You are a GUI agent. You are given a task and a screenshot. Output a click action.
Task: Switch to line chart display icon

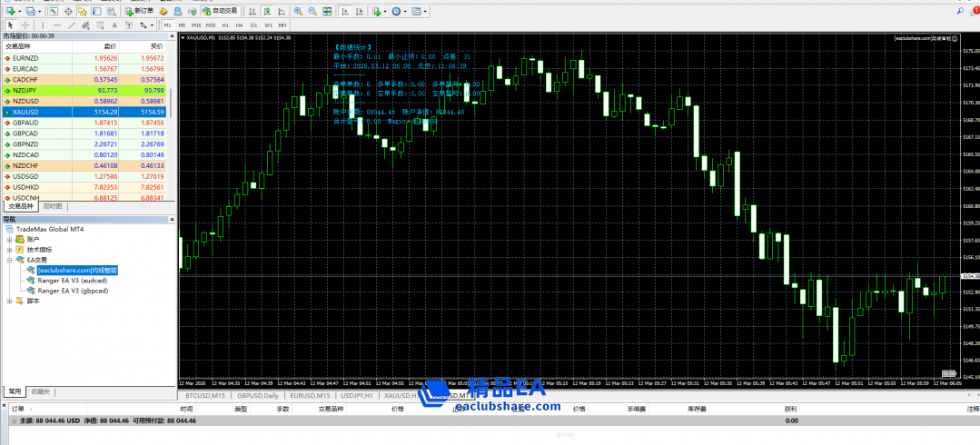(x=282, y=11)
